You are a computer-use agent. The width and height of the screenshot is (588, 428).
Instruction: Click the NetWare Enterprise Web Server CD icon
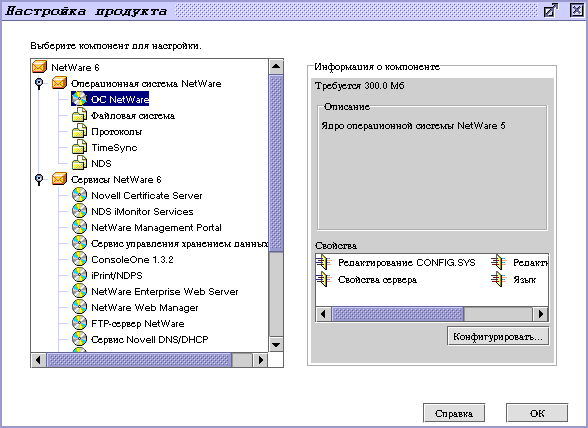coord(79,291)
